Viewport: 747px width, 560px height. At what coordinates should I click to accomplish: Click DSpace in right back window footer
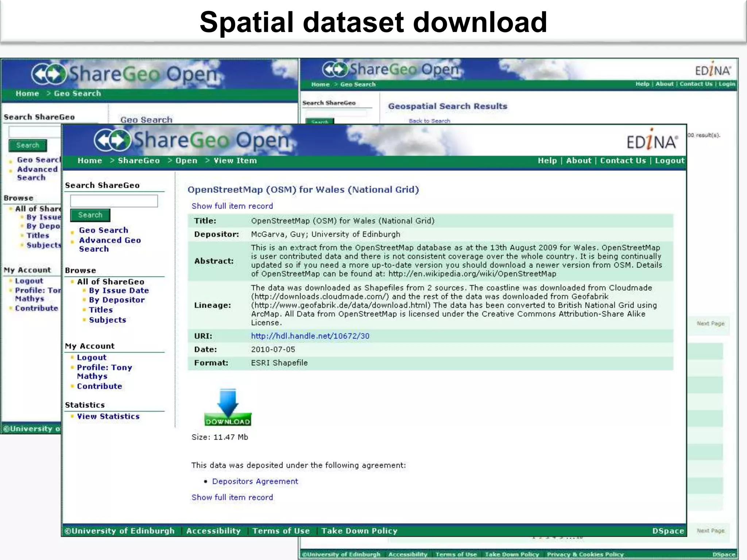tap(724, 555)
